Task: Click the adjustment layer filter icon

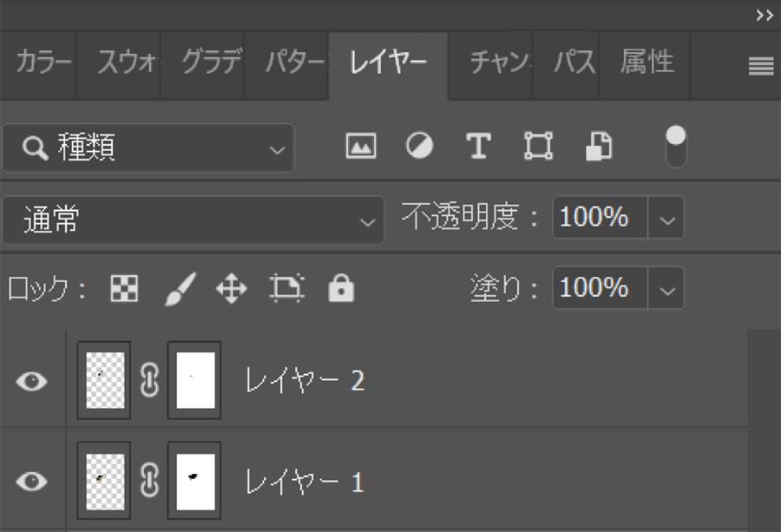Action: point(419,147)
